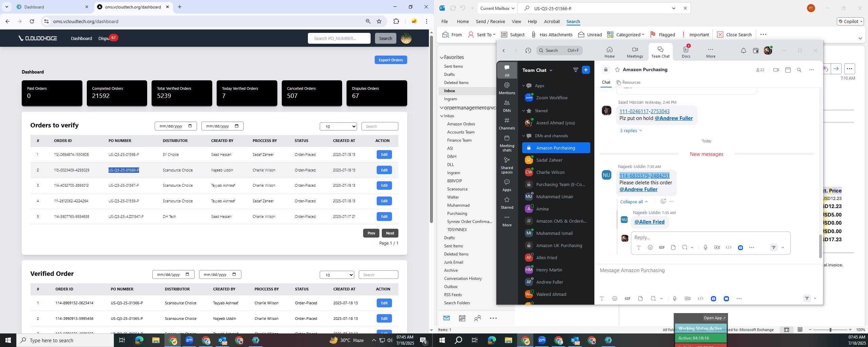
Task: Click the Zoom notifications bell icon
Action: (743, 50)
